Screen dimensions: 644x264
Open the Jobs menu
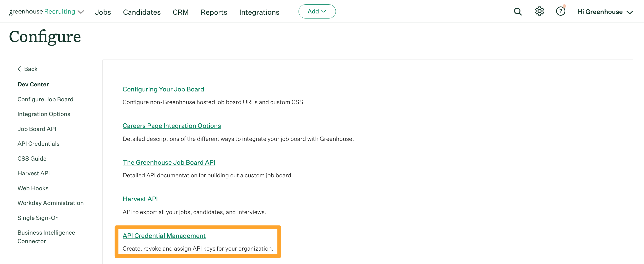point(103,12)
